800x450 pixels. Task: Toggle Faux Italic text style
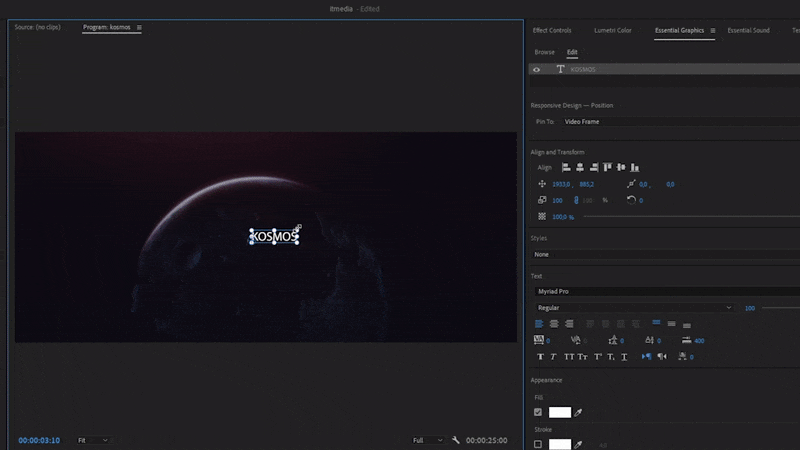(554, 357)
